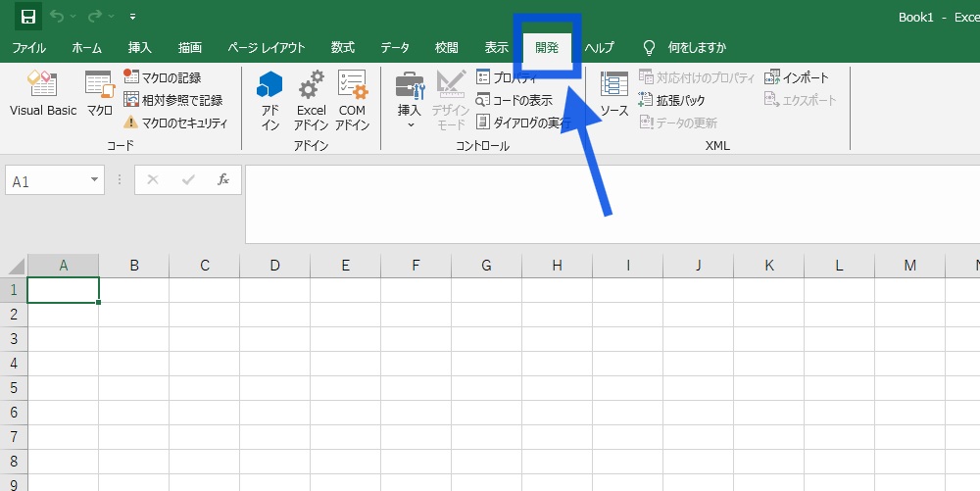Expand the Quick Access Toolbar customize arrow
The width and height of the screenshot is (980, 491).
pyautogui.click(x=132, y=17)
